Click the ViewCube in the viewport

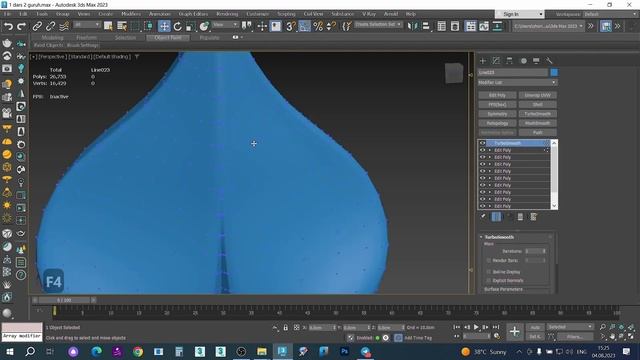click(x=454, y=73)
